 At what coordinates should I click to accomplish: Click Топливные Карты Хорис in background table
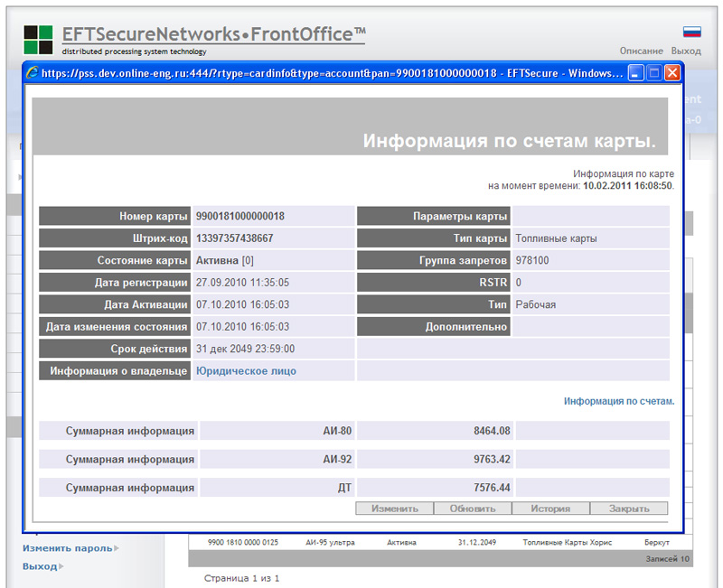point(568,542)
